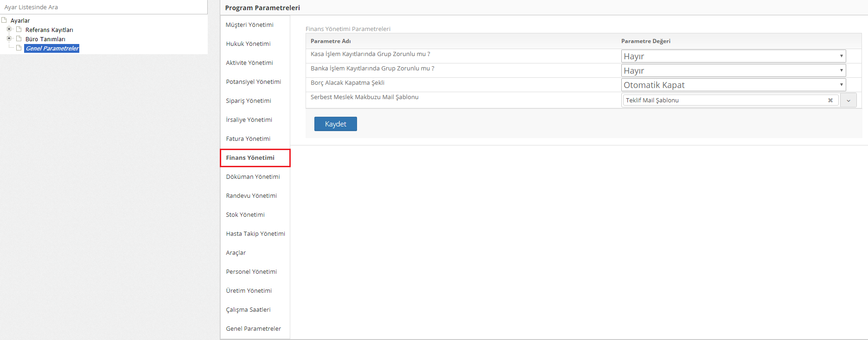Viewport: 868px width, 340px height.
Task: Click the page icon beside Genel Parametreler tree node
Action: [x=19, y=48]
